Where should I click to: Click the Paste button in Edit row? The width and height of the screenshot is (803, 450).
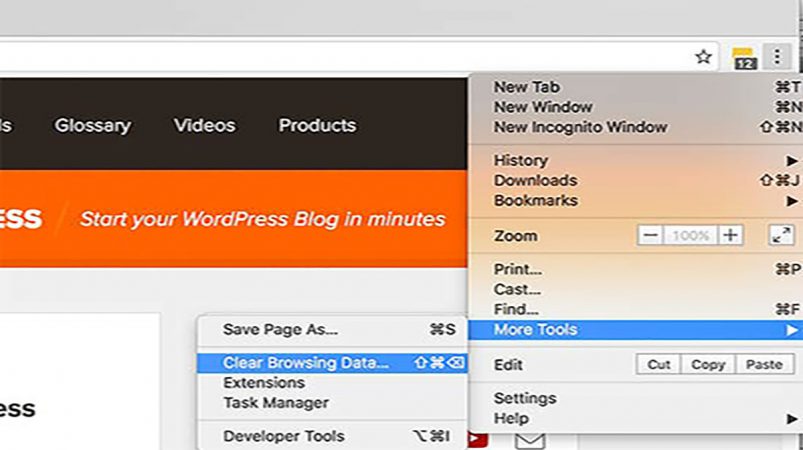tap(764, 365)
